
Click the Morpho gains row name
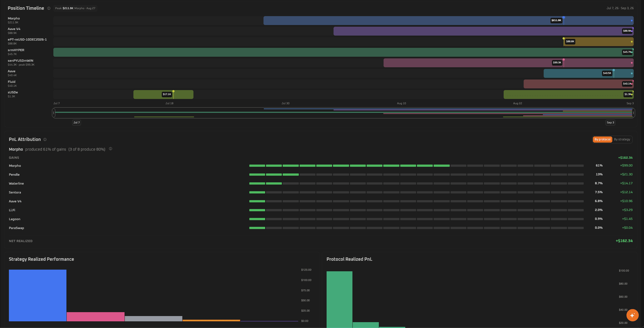pyautogui.click(x=15, y=166)
